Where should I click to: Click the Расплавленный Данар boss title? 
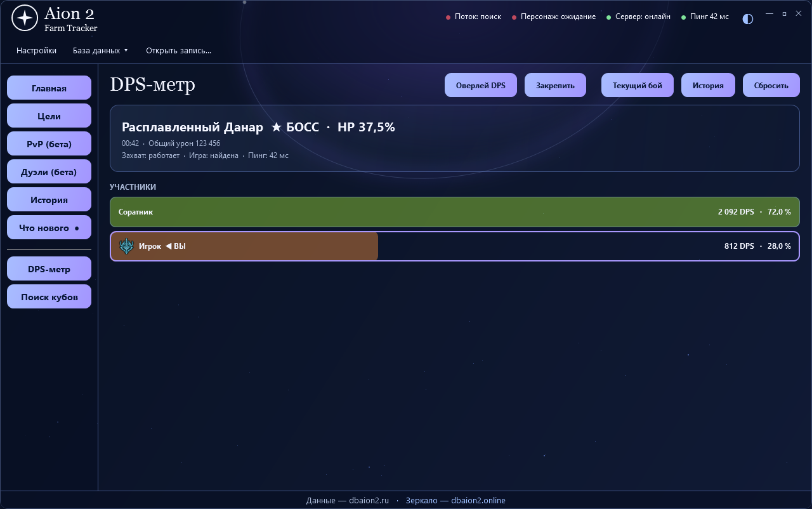click(x=192, y=128)
